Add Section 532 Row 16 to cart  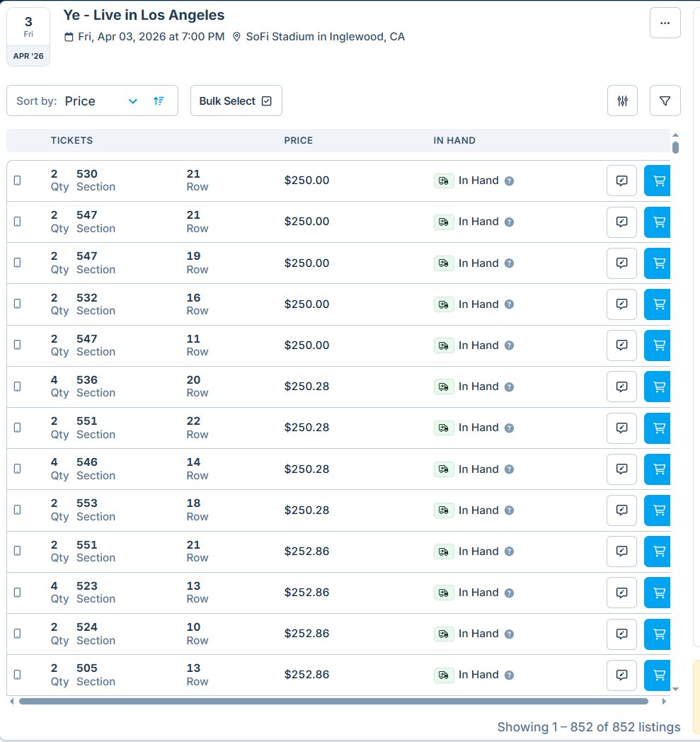(x=657, y=304)
